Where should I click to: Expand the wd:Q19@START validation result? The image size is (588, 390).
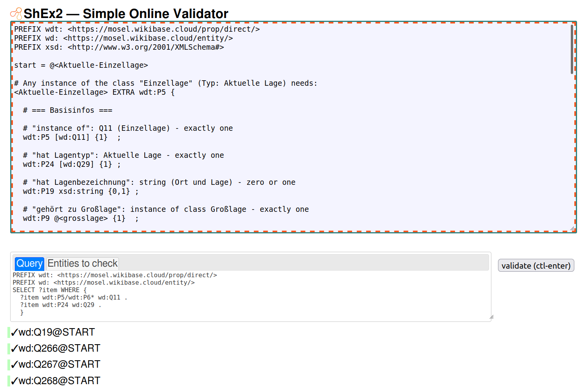[x=57, y=332]
